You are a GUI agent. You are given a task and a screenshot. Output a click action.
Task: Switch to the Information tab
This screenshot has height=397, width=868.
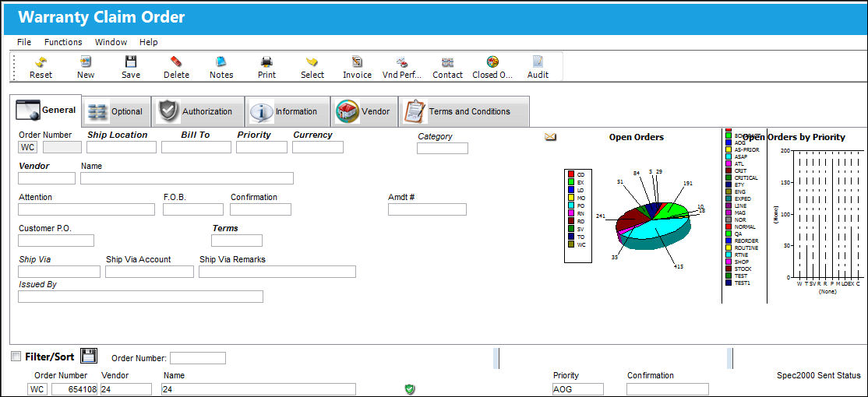coord(288,111)
